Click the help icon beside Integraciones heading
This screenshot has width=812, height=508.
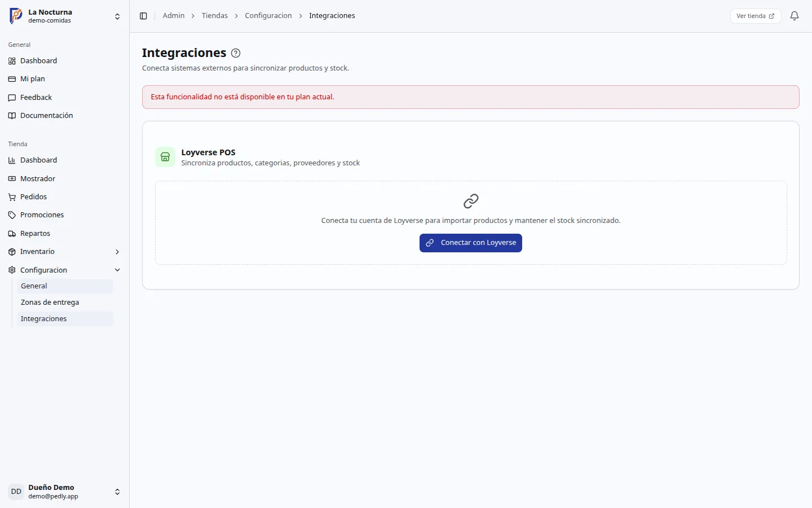(x=236, y=53)
